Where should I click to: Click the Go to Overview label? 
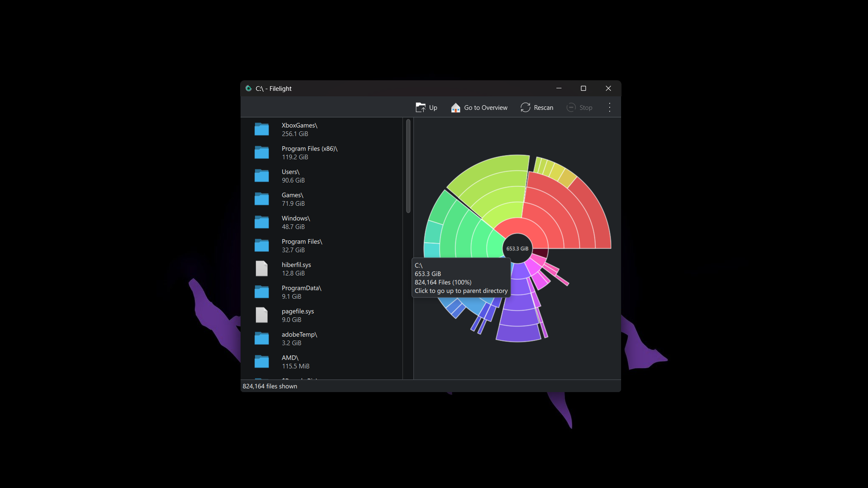[x=486, y=108]
